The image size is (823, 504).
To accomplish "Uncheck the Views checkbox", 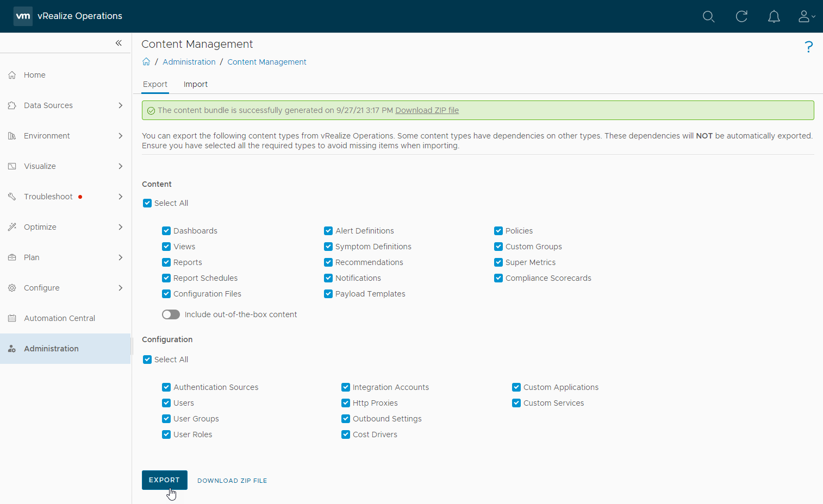I will (x=166, y=247).
